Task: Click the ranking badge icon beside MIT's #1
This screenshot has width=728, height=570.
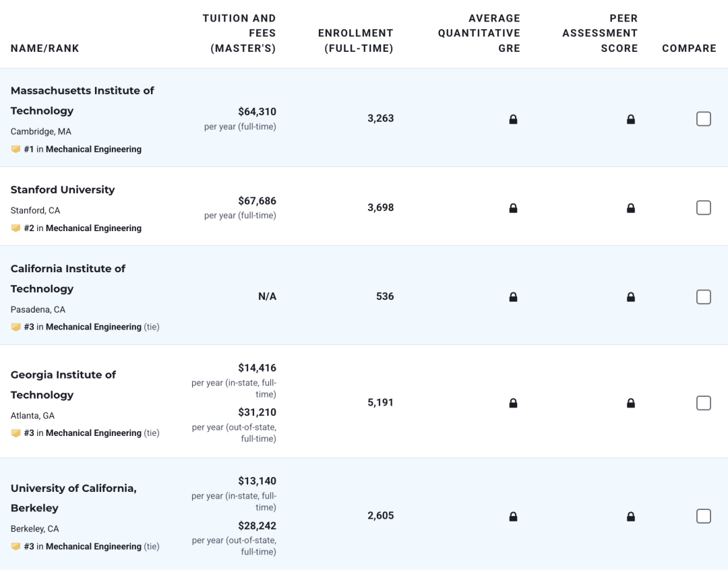Action: point(16,149)
